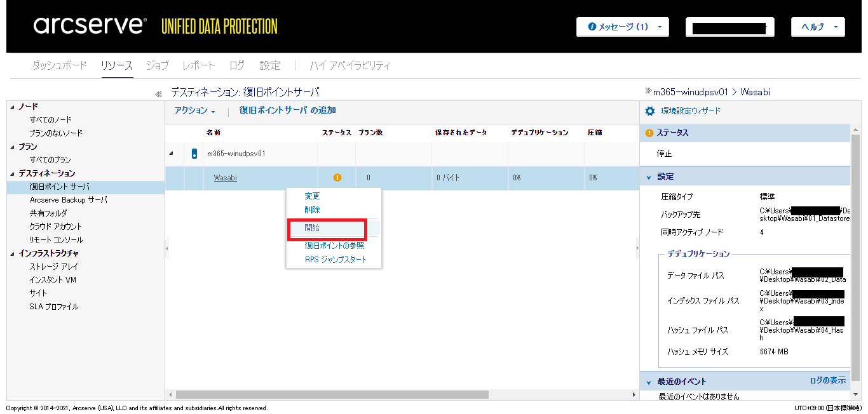The height and width of the screenshot is (414, 868).
Task: Click the redacted user account button
Action: click(729, 27)
